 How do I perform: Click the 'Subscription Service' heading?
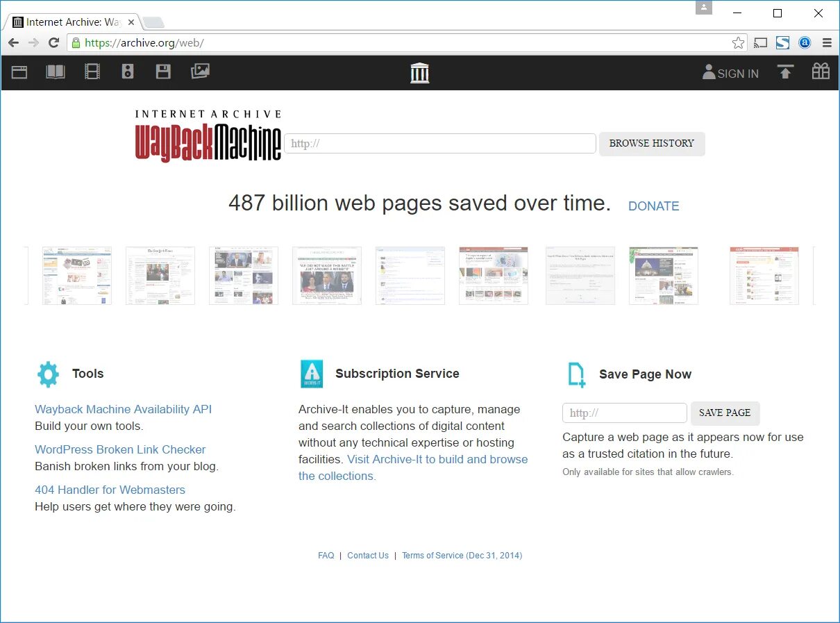click(x=397, y=374)
